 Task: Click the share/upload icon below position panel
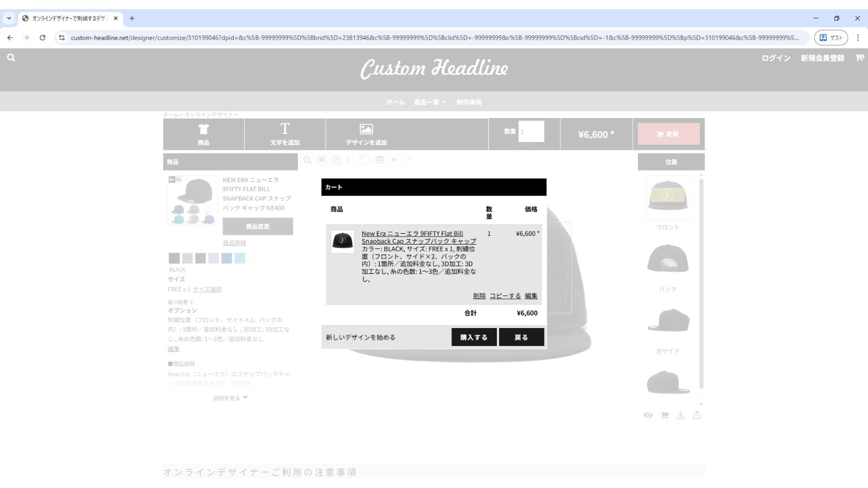pos(697,415)
